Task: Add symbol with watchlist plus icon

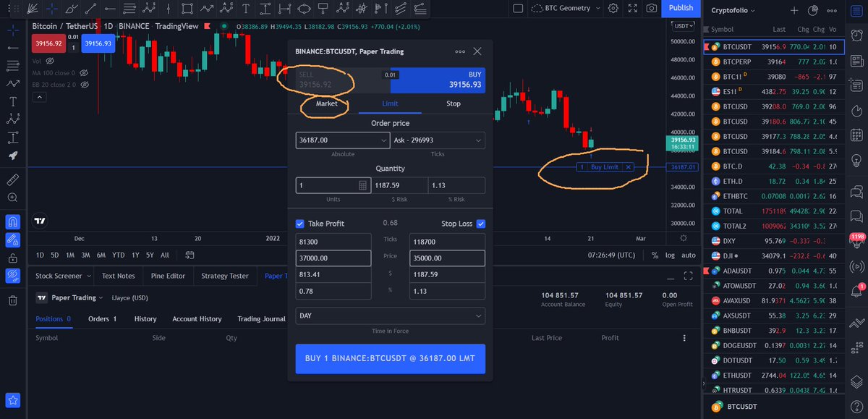Action: 793,11
